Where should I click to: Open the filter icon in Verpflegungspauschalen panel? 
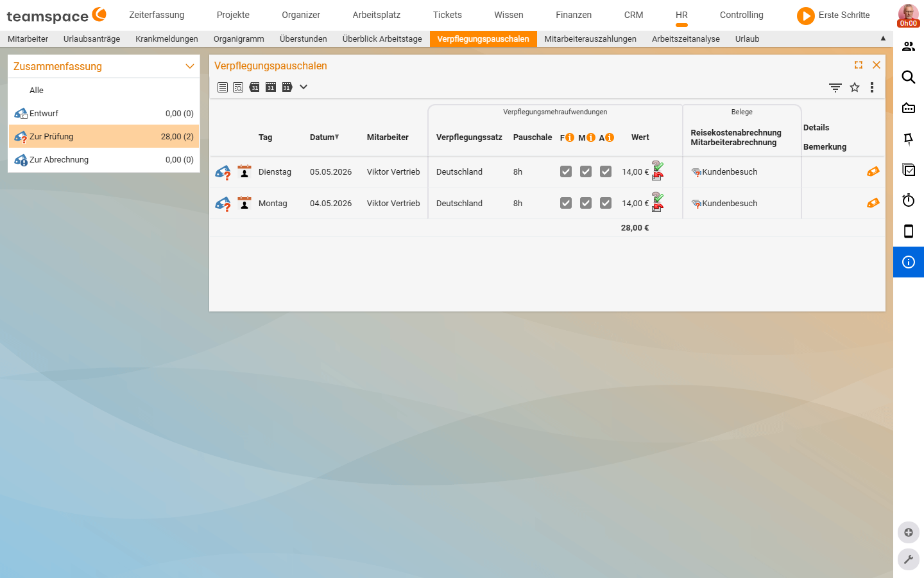click(x=835, y=87)
